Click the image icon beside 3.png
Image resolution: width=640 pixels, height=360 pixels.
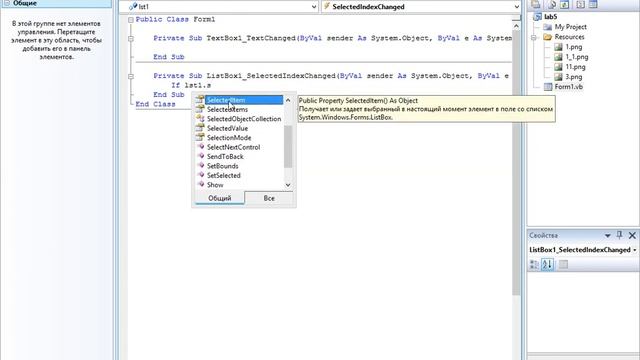pos(558,77)
